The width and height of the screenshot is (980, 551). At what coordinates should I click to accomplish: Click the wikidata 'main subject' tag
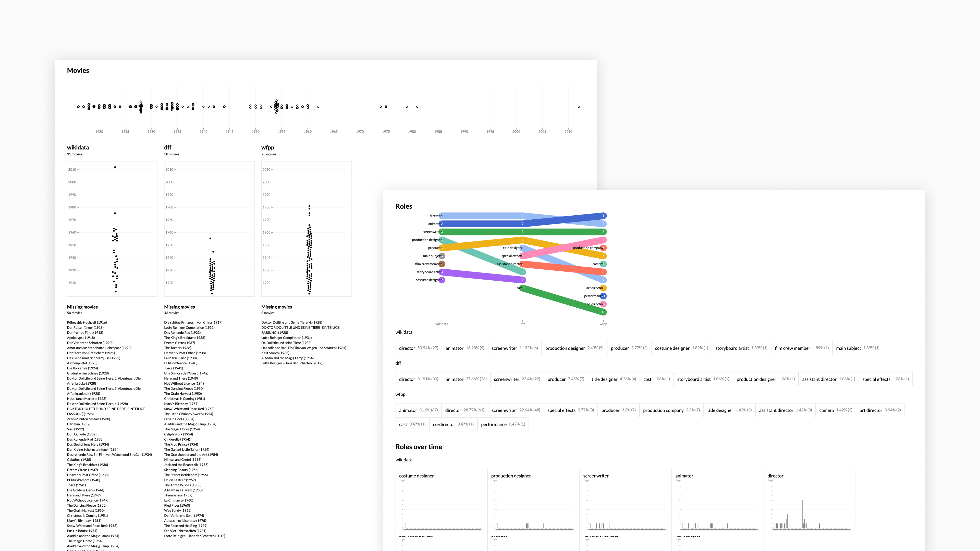pos(857,348)
